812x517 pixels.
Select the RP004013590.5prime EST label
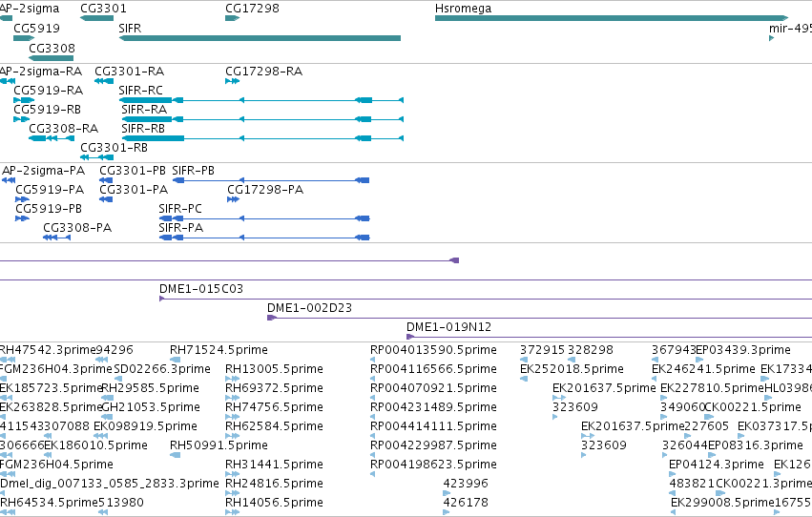tap(433, 350)
